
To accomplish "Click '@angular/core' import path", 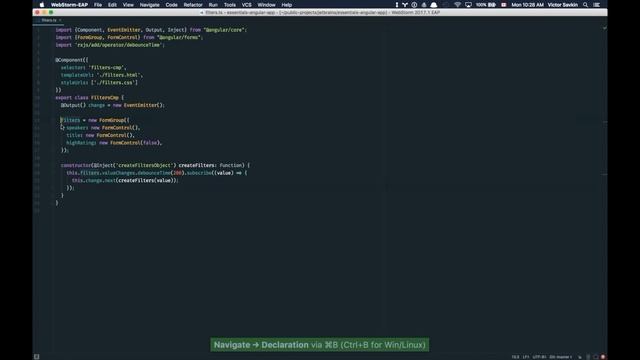I will click(224, 30).
